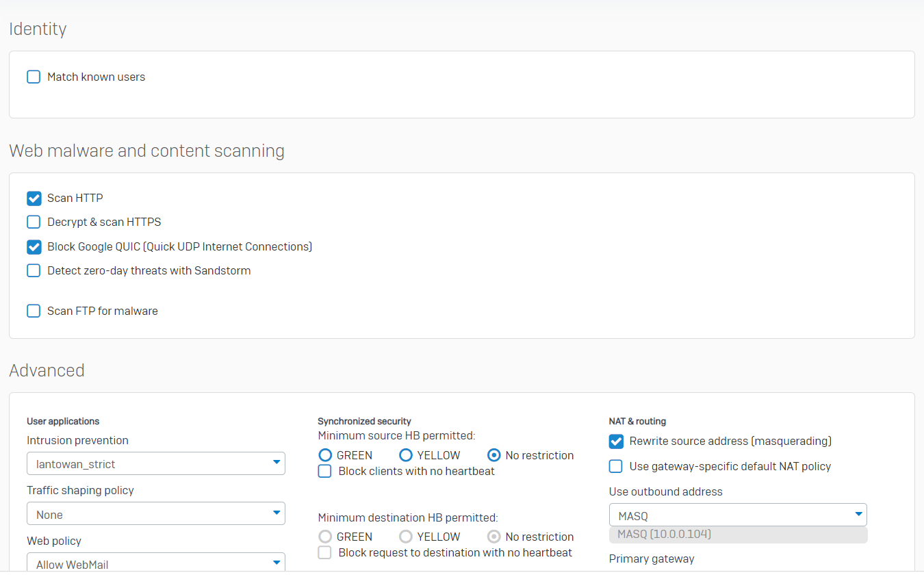The image size is (924, 577).
Task: Check Block clients with no heartbeat
Action: [x=325, y=471]
